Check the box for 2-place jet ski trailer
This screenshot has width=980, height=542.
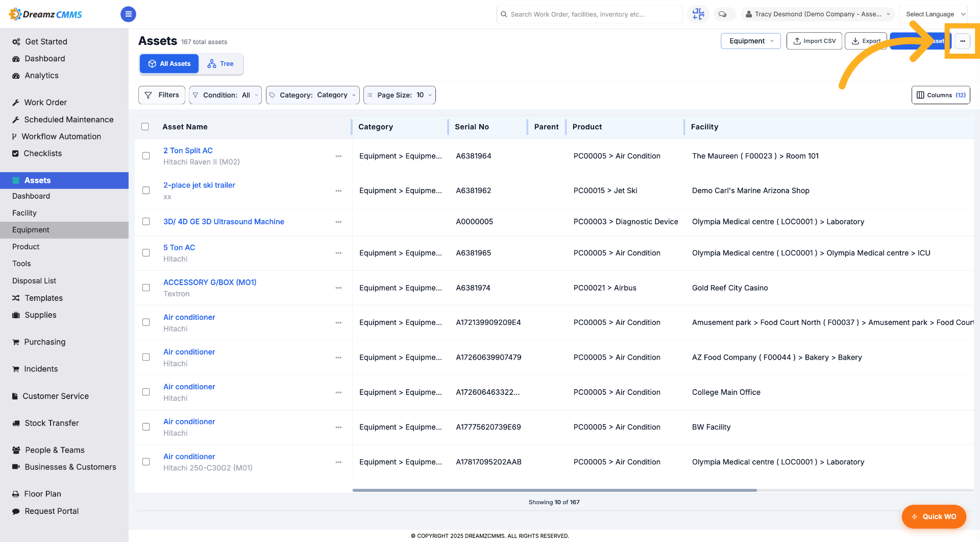coord(146,191)
